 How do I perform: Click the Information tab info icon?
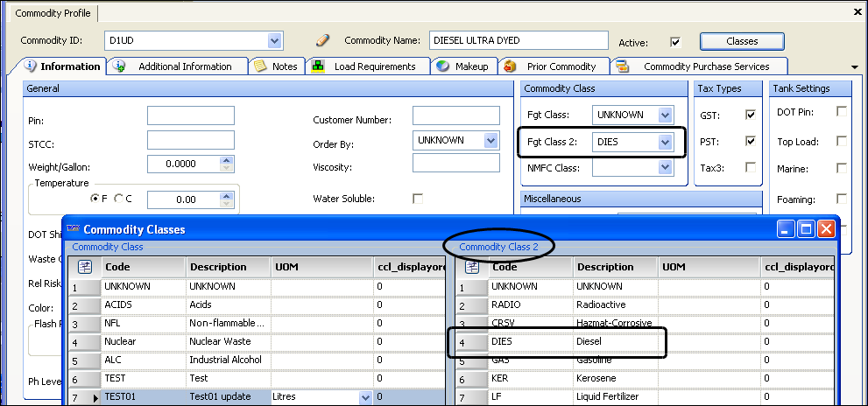[x=31, y=66]
